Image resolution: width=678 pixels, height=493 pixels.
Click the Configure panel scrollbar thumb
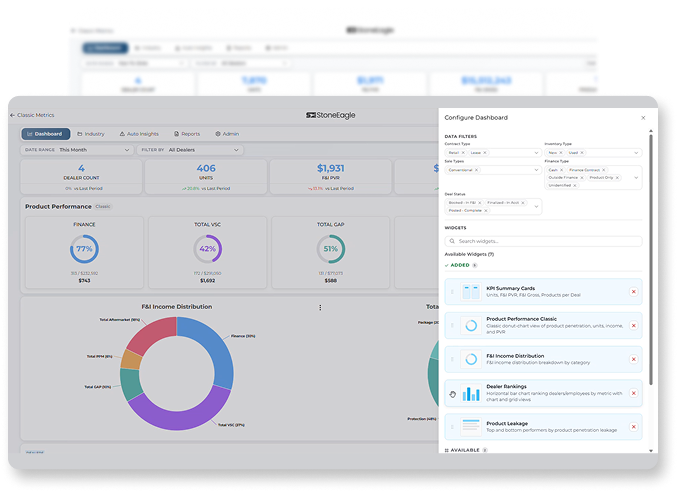651,259
